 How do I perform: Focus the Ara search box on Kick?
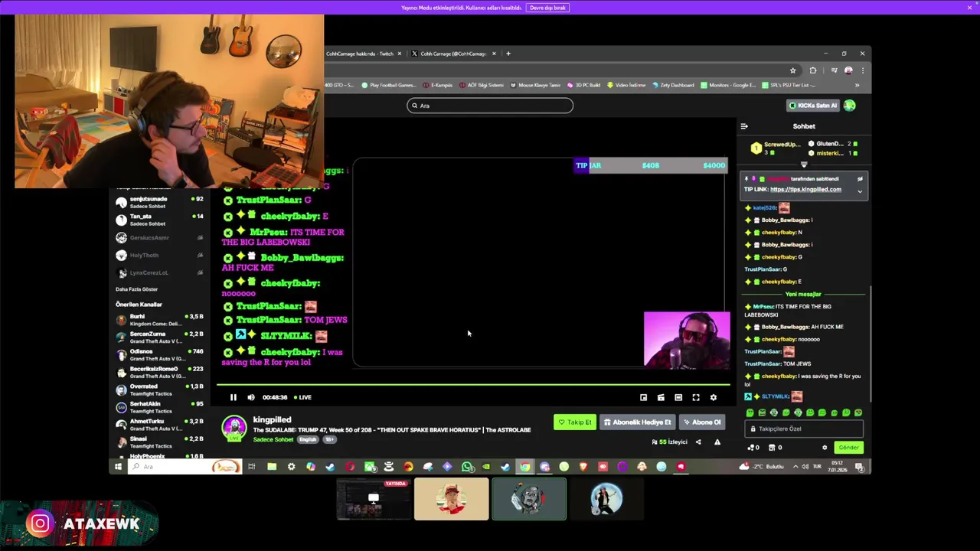point(490,106)
